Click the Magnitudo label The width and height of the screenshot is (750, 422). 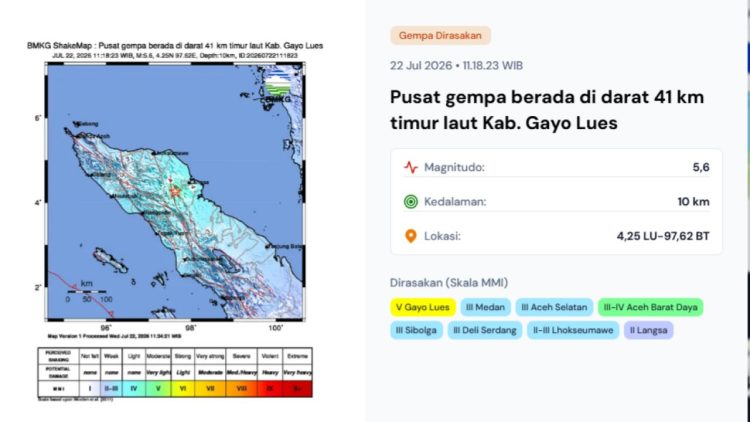coord(454,167)
